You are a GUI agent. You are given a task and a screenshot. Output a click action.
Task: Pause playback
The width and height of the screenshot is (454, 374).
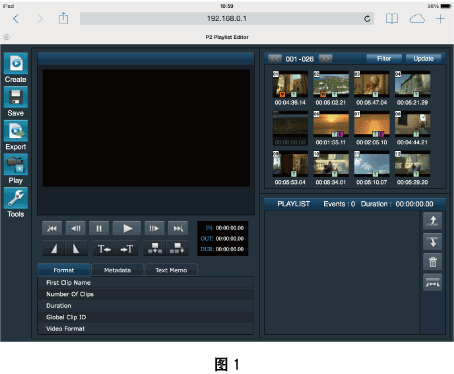click(x=99, y=228)
